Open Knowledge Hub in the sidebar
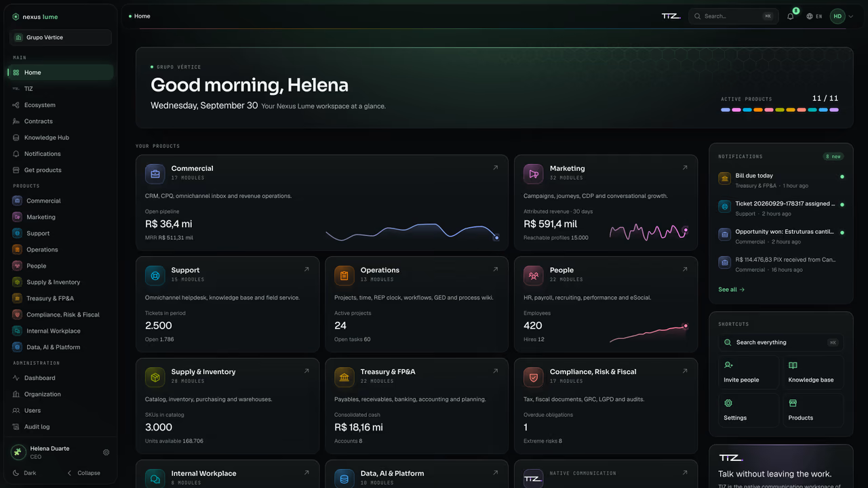Viewport: 868px width, 488px height. 60,138
